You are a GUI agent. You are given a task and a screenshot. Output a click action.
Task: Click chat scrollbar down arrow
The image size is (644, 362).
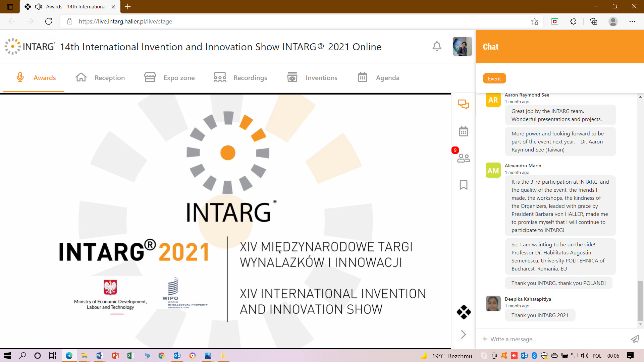coord(640,324)
